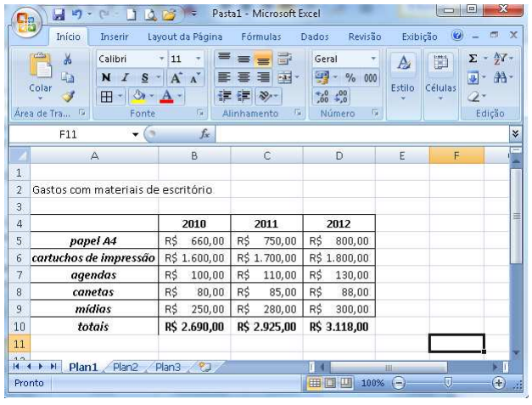The width and height of the screenshot is (532, 405).
Task: Switch to Plan2 sheet tab
Action: point(126,367)
